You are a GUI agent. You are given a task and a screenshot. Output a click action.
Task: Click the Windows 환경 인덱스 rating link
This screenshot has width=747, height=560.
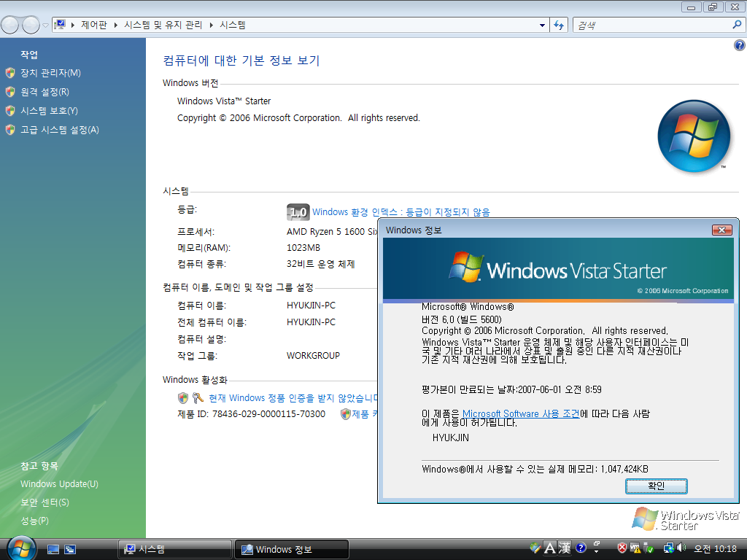tap(400, 212)
